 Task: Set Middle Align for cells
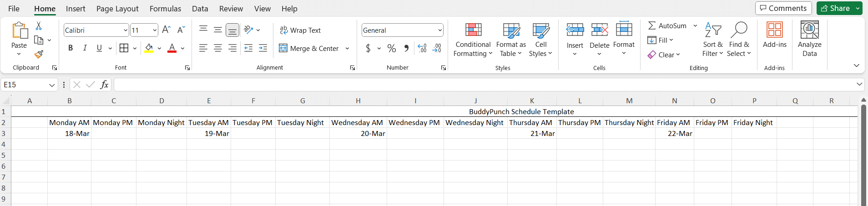coord(218,30)
